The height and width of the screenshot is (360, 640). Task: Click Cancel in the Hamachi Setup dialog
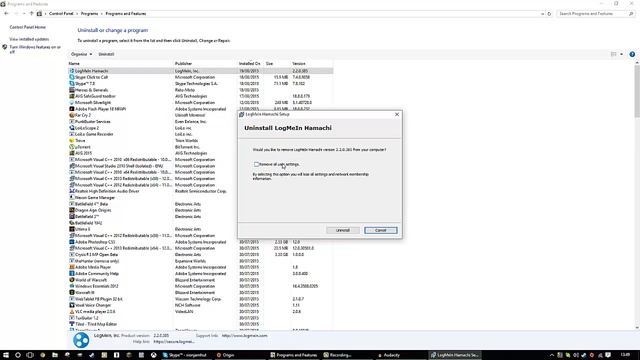tap(380, 230)
